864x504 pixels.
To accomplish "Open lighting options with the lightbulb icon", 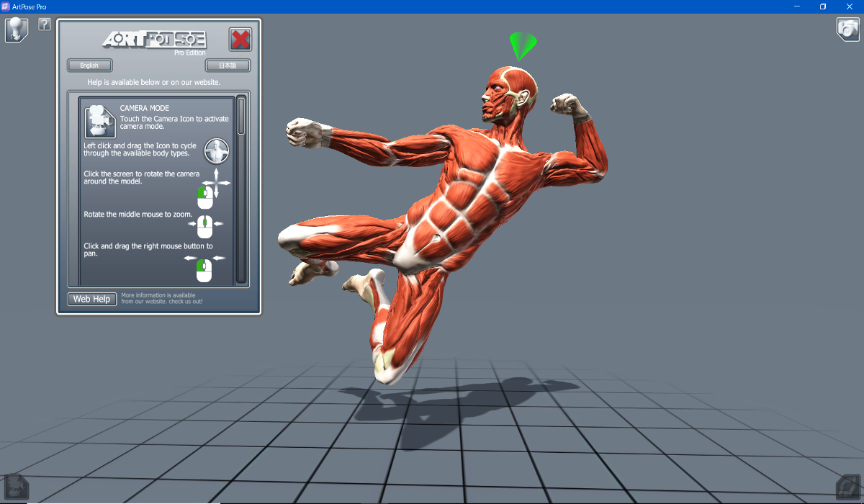I will click(15, 30).
